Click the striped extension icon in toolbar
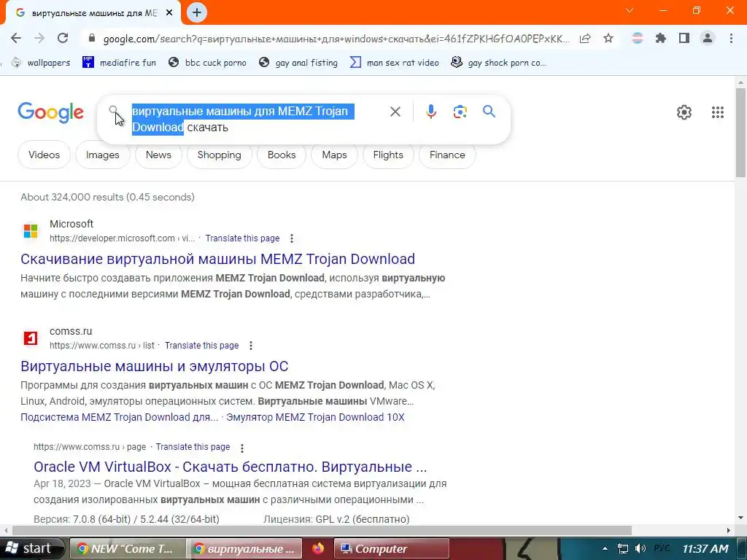The image size is (747, 560). coord(637,39)
